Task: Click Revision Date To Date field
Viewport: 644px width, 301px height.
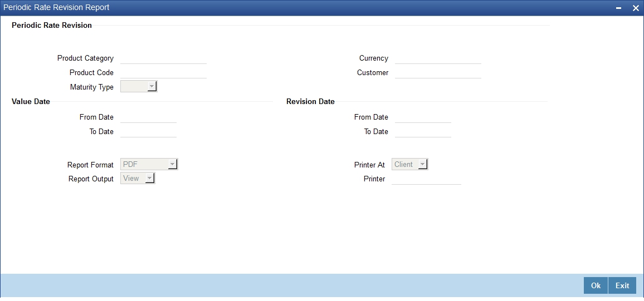Action: click(x=423, y=132)
